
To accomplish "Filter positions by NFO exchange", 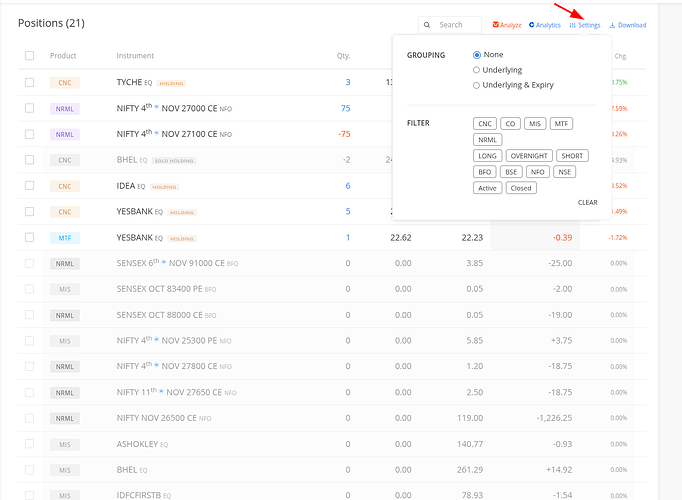I will point(538,172).
